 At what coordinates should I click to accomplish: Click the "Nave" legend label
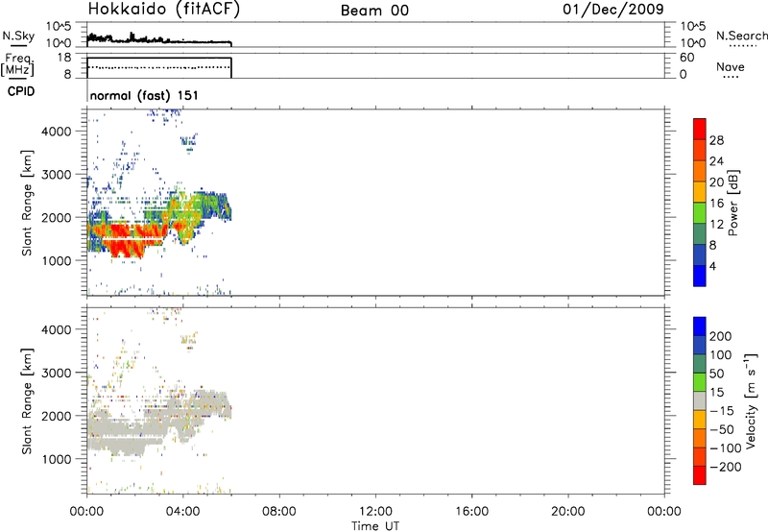pyautogui.click(x=731, y=66)
